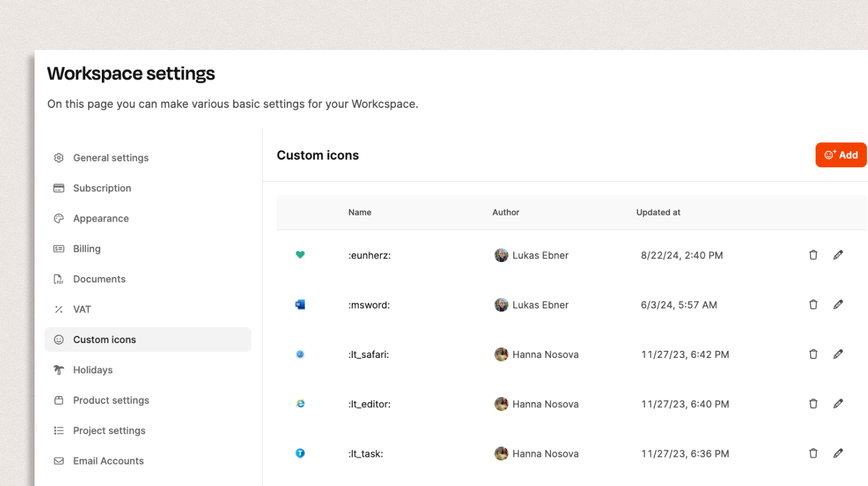This screenshot has height=486, width=868.
Task: Delete the :eunherz: custom icon
Action: tap(813, 255)
